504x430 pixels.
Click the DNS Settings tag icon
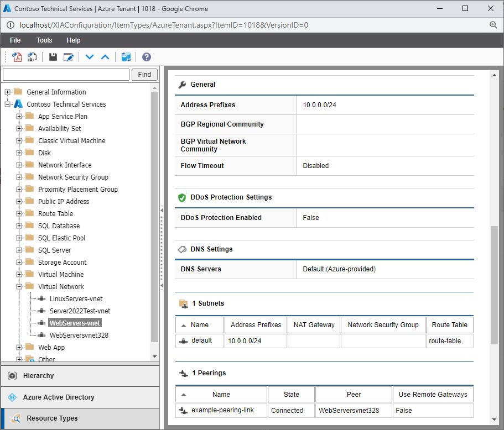pos(182,249)
